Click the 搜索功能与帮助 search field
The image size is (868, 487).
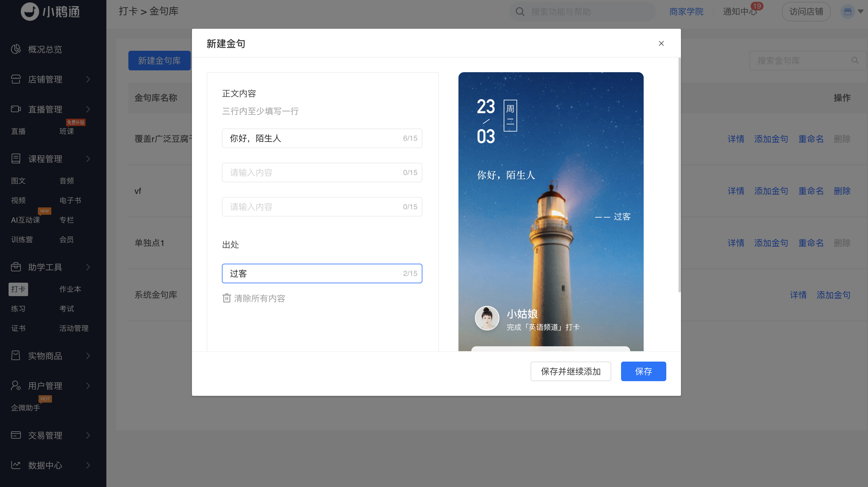(582, 12)
